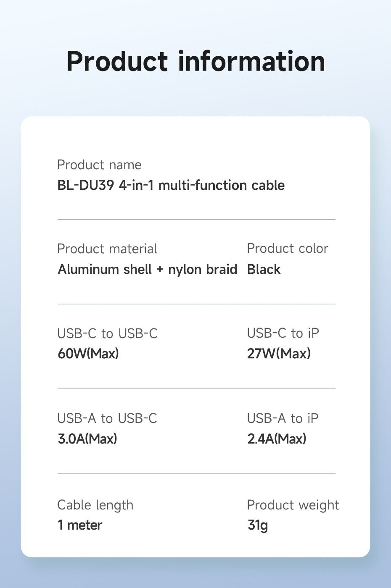
Task: Select the 60W(Max) value
Action: click(x=88, y=354)
